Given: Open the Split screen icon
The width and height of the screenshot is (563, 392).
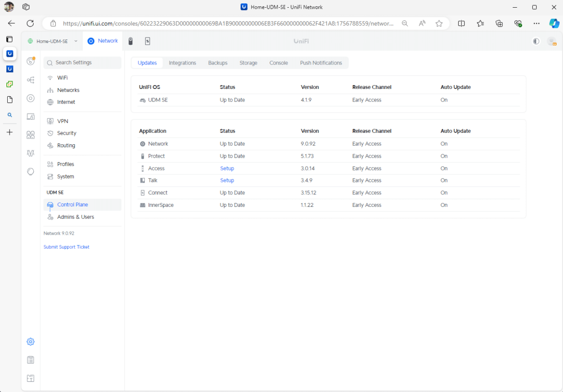Looking at the screenshot, I should 461,24.
